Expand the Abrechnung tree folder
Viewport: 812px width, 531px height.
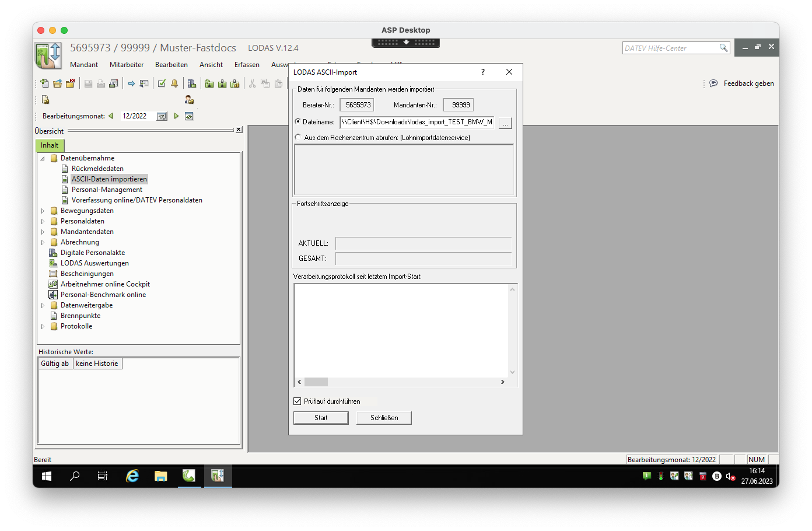(43, 242)
